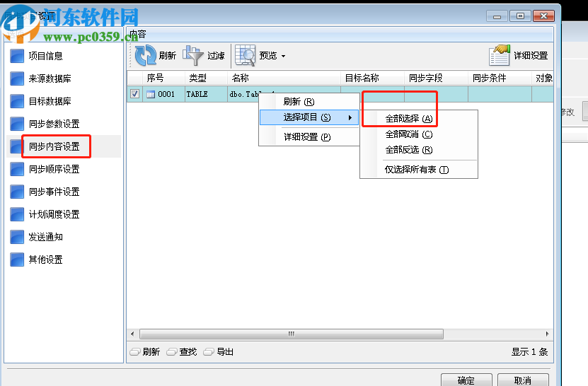Select 全部取消 (C) submenu item
The image size is (588, 386).
coord(419,134)
